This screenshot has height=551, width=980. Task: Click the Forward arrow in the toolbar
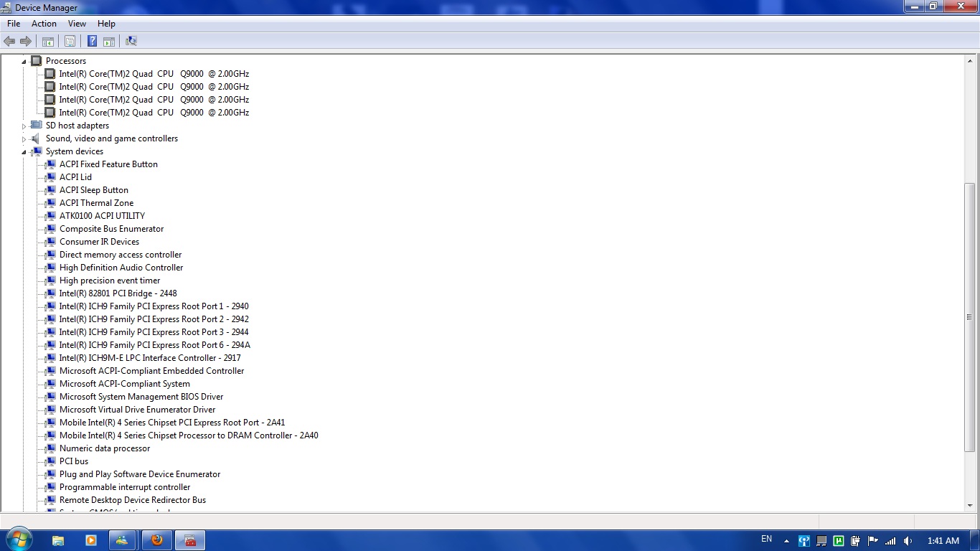click(x=26, y=42)
